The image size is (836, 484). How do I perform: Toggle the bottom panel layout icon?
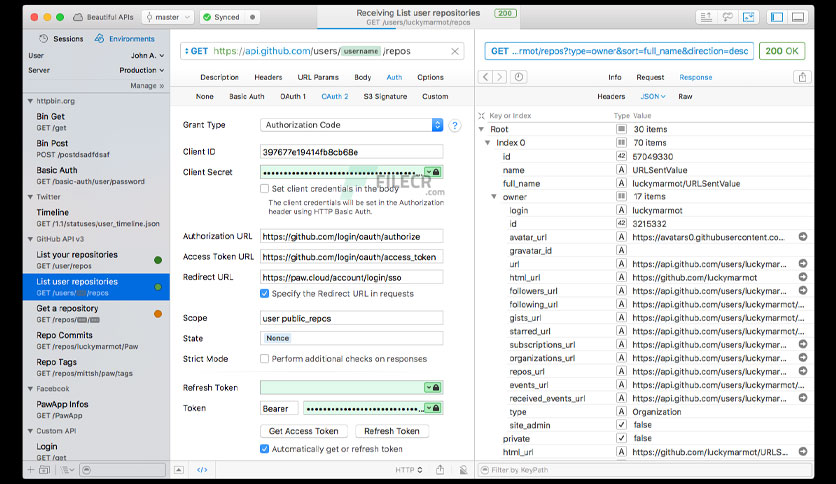tap(798, 17)
